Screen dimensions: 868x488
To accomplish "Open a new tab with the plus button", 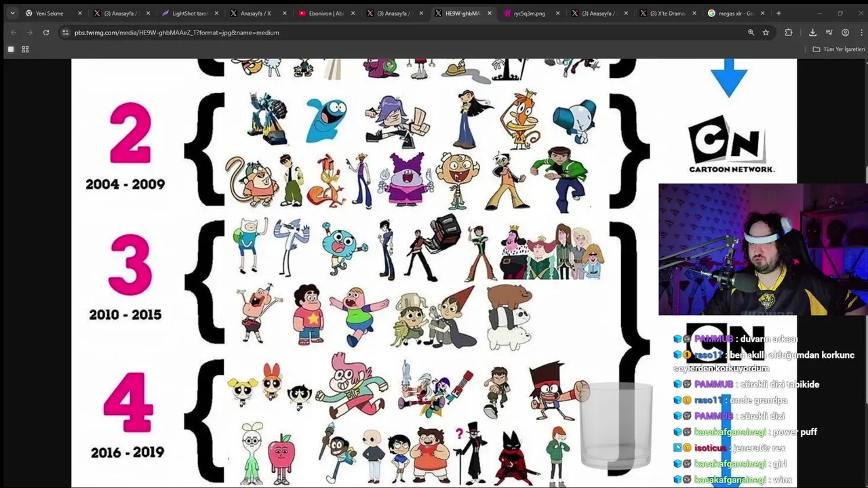I will coord(778,13).
